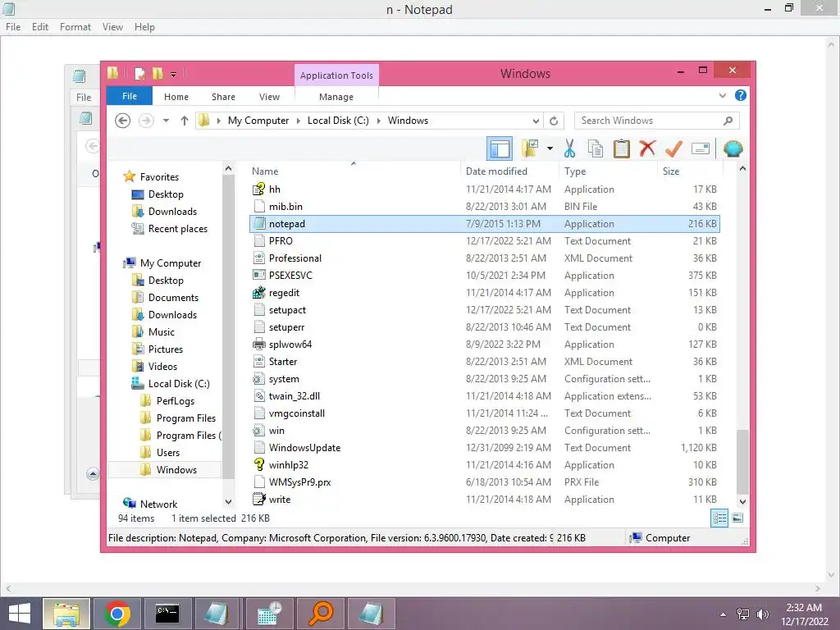Open the dropdown beside the Folder Options icon
Viewport: 840px width, 630px height.
pos(550,148)
